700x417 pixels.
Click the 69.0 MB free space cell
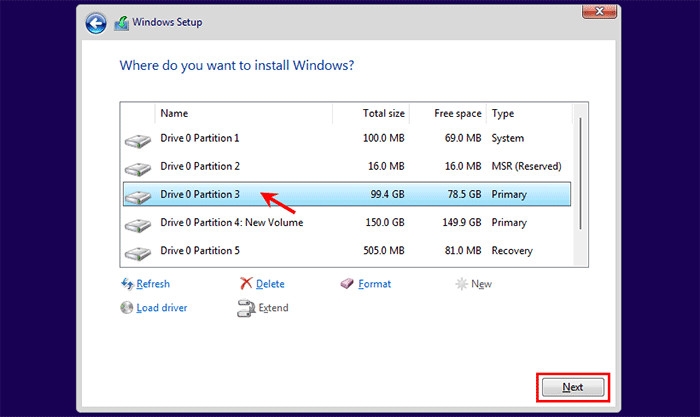[x=463, y=138]
